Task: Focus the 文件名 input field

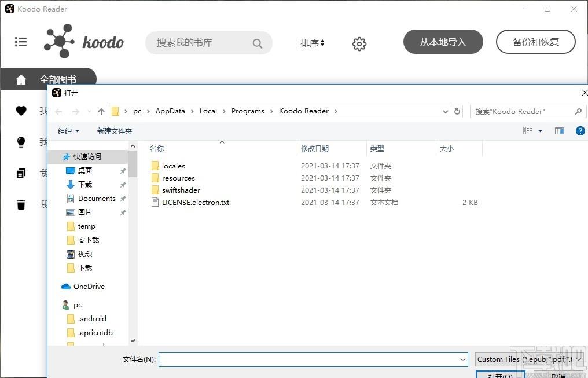Action: click(313, 359)
